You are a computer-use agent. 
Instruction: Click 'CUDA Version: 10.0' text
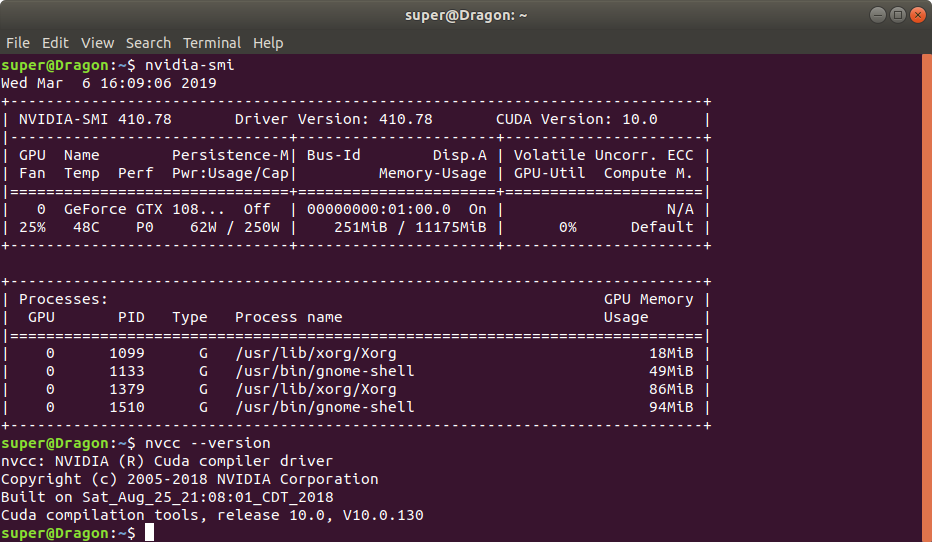tap(577, 119)
